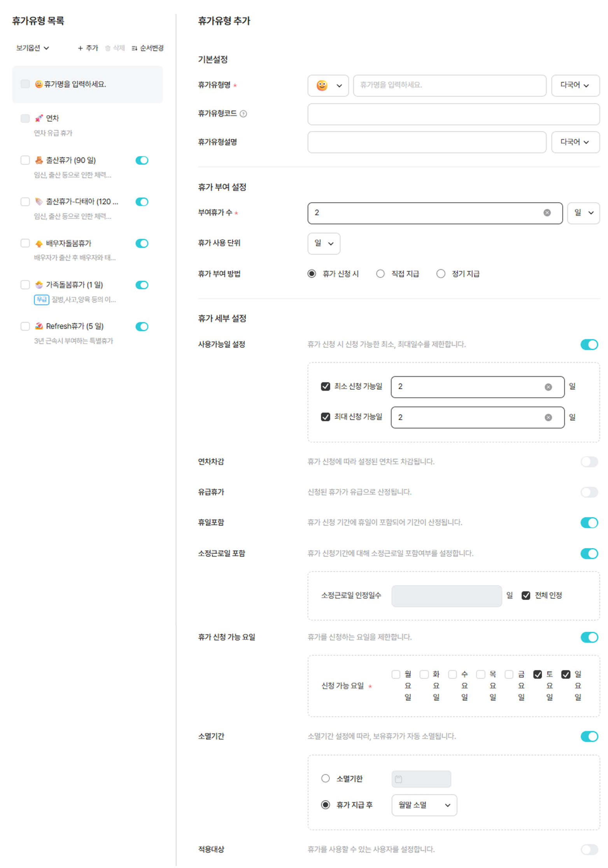Click the 순서변경 reorder icon
608x868 pixels.
point(134,48)
